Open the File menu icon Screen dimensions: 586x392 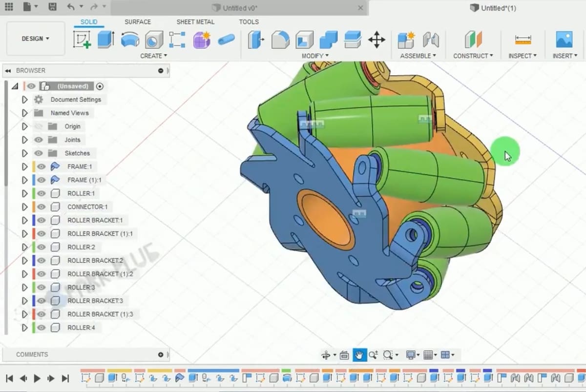pyautogui.click(x=27, y=7)
